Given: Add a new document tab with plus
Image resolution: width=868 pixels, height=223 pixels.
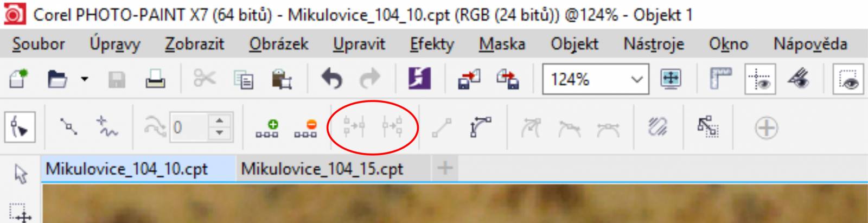Looking at the screenshot, I should (445, 168).
